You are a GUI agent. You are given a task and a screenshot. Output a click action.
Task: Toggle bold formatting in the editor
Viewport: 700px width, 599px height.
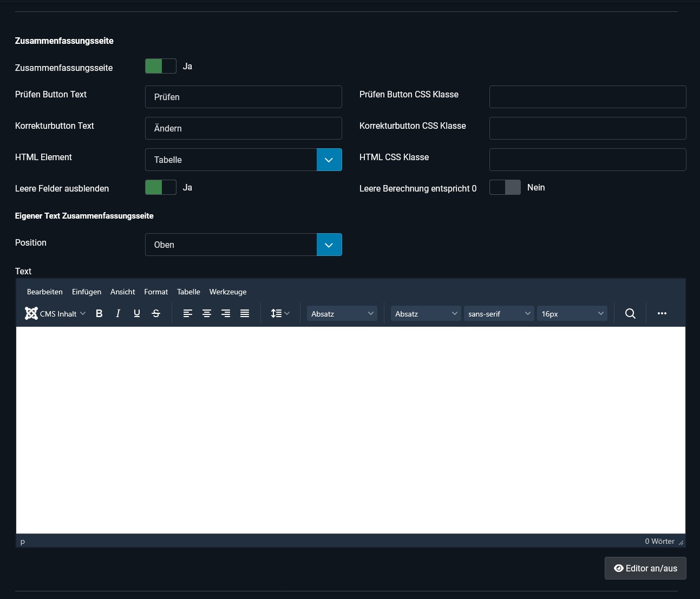coord(99,313)
